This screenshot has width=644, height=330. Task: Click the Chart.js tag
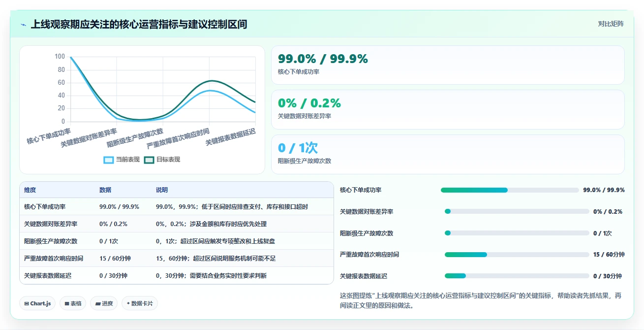point(38,303)
